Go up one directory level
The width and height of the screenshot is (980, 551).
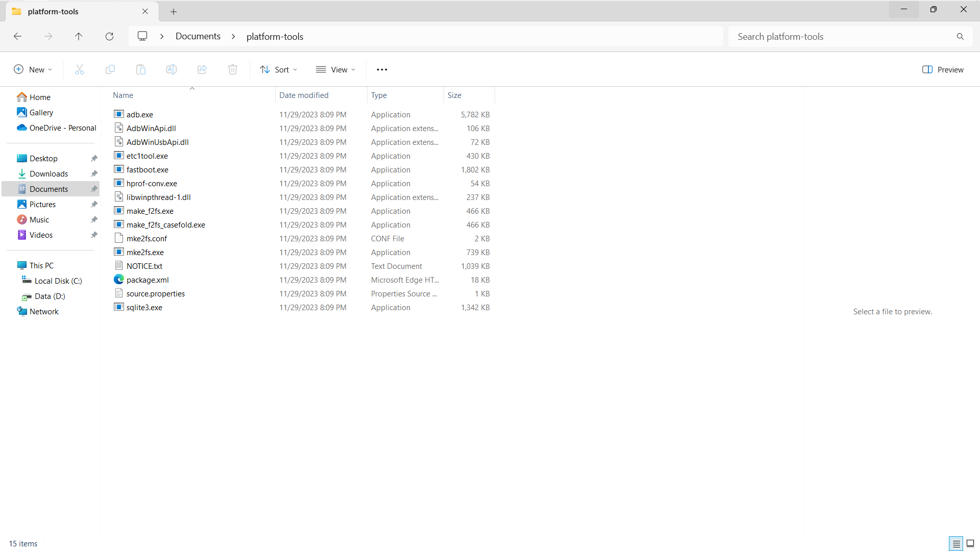point(79,36)
